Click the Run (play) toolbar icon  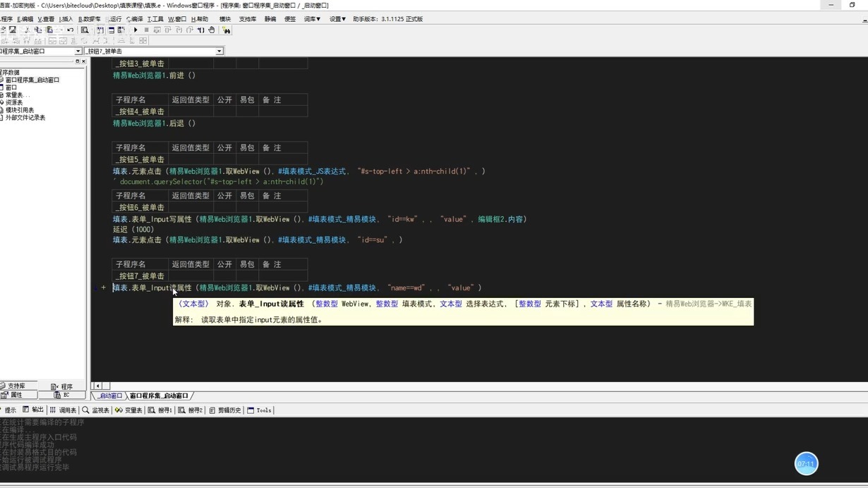tap(135, 30)
